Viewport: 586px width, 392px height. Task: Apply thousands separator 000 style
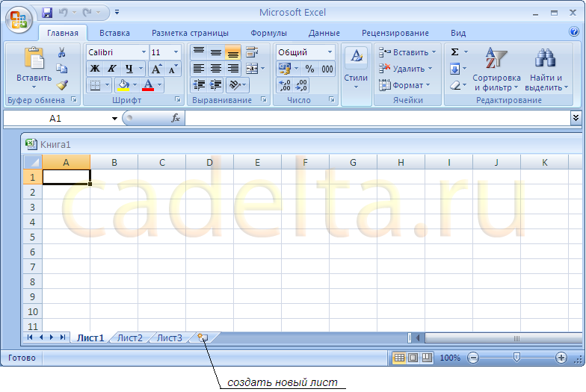pos(327,69)
